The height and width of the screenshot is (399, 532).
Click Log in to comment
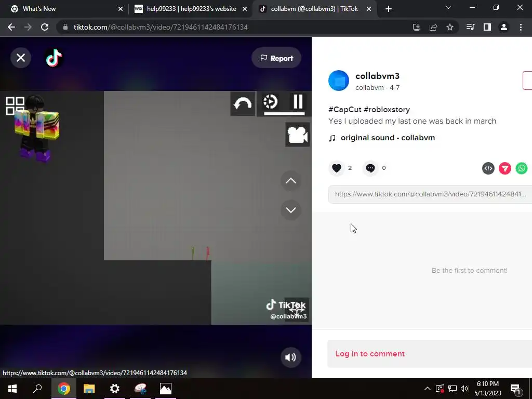click(370, 353)
